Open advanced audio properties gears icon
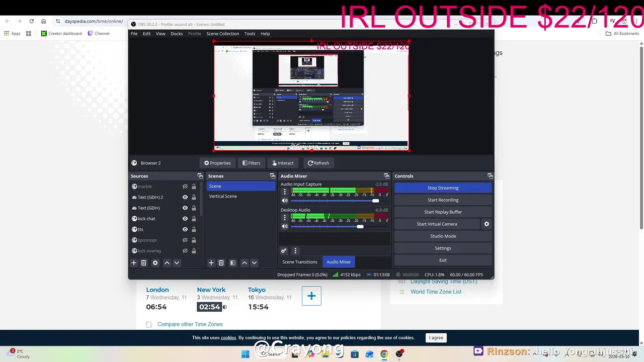 click(284, 251)
